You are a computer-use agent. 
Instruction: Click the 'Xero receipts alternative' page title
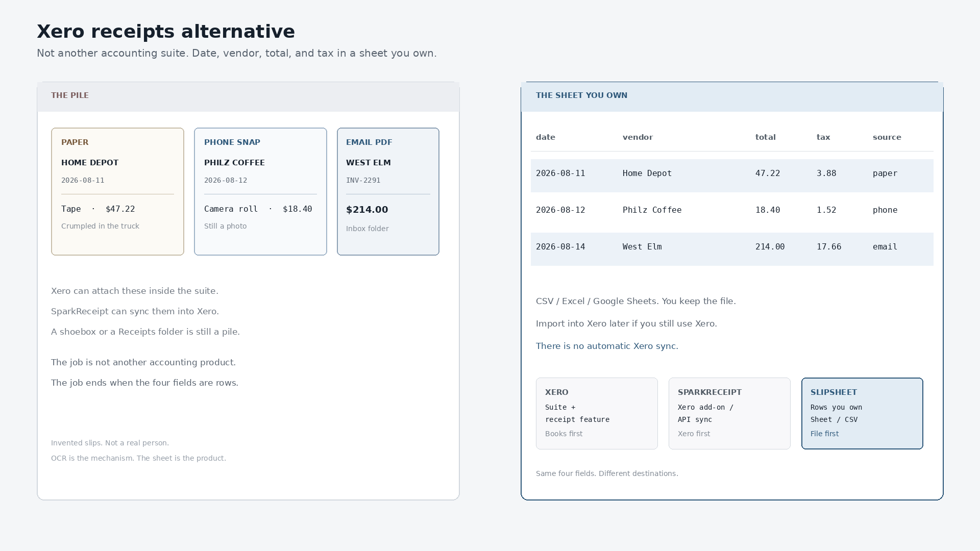tap(166, 31)
